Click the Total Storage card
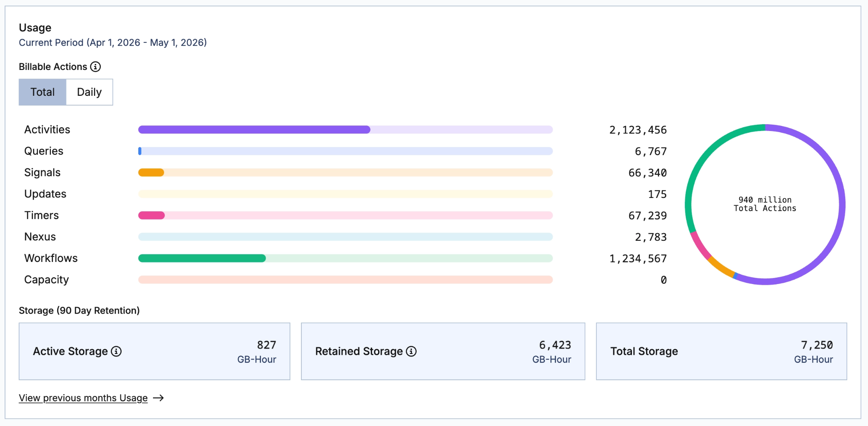Image resolution: width=868 pixels, height=426 pixels. (721, 351)
